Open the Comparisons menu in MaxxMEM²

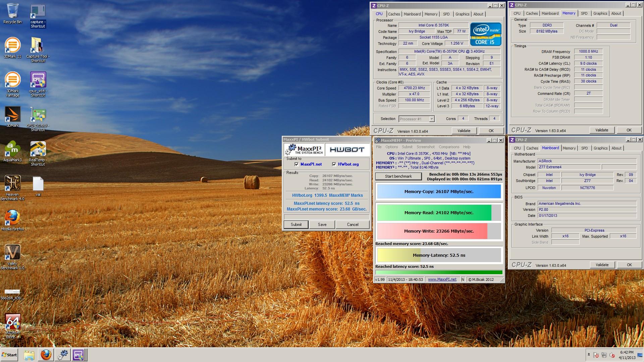pyautogui.click(x=449, y=147)
